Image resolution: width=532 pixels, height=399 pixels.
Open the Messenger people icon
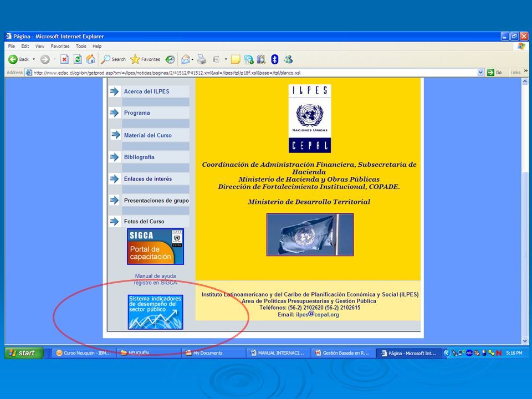tap(288, 59)
